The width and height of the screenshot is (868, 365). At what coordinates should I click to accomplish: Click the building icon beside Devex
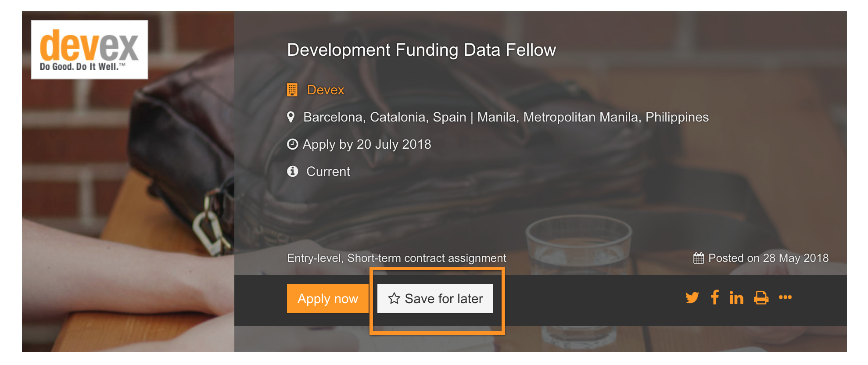point(292,90)
